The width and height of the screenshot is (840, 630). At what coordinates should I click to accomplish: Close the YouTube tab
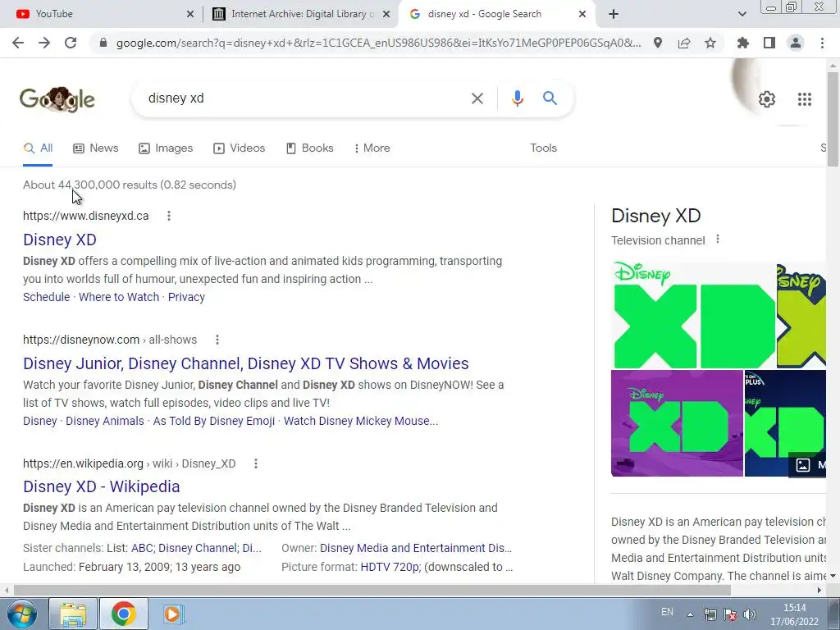click(x=190, y=14)
